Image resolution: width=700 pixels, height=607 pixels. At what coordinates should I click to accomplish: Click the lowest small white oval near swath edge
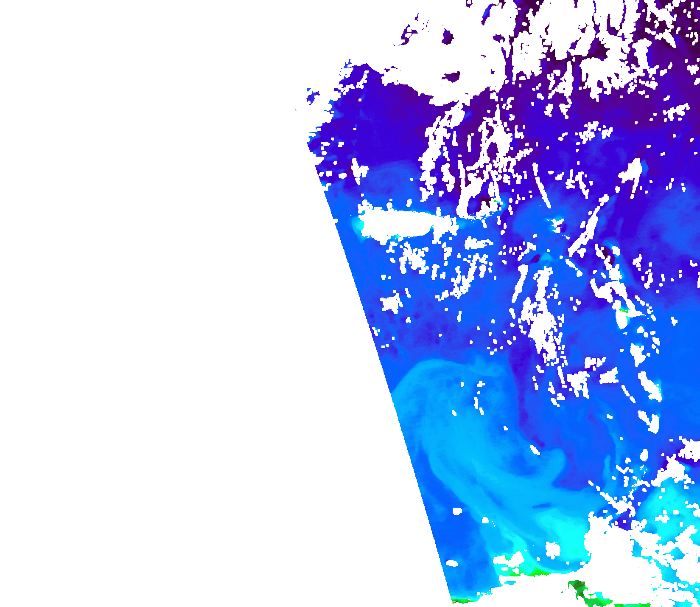[452, 563]
